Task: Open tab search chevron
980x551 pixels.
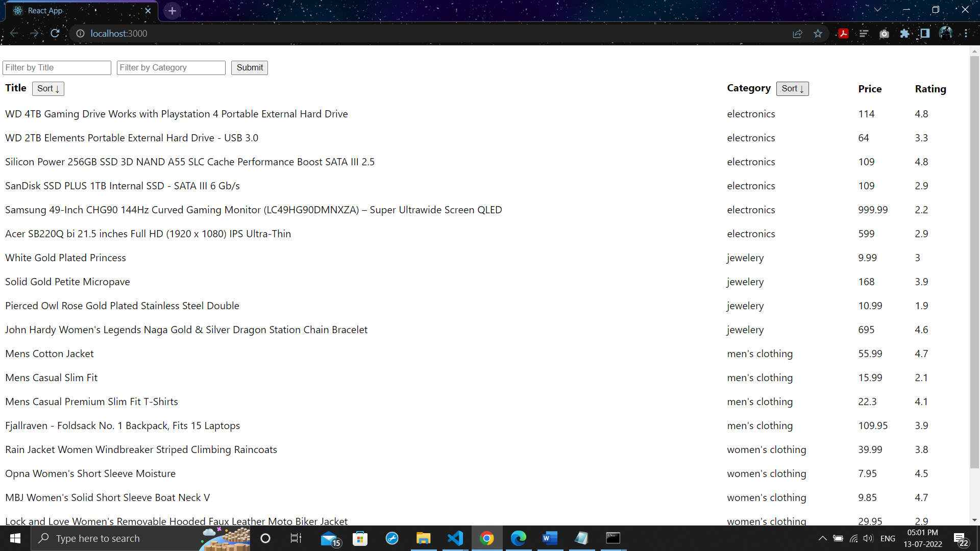Action: point(877,10)
